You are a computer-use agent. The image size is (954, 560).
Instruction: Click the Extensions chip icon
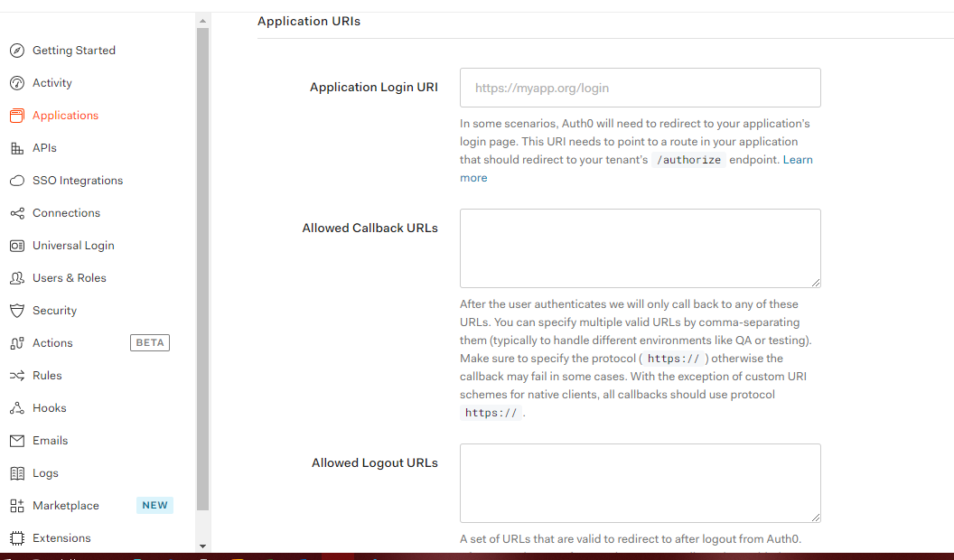(x=17, y=538)
